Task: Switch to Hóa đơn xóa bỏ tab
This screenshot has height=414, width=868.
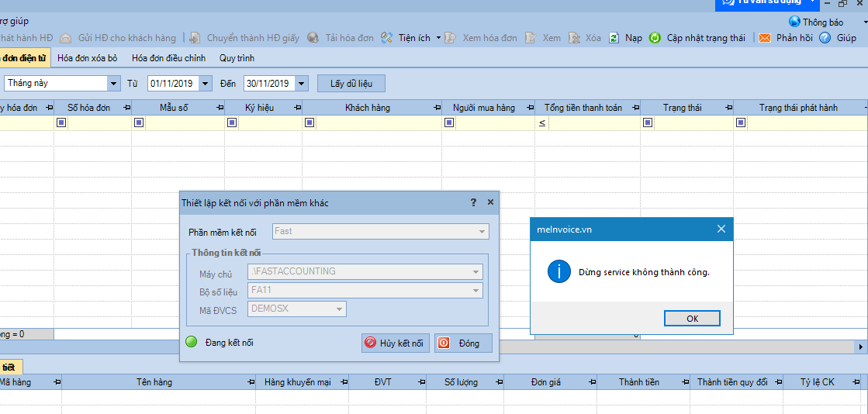Action: point(87,58)
